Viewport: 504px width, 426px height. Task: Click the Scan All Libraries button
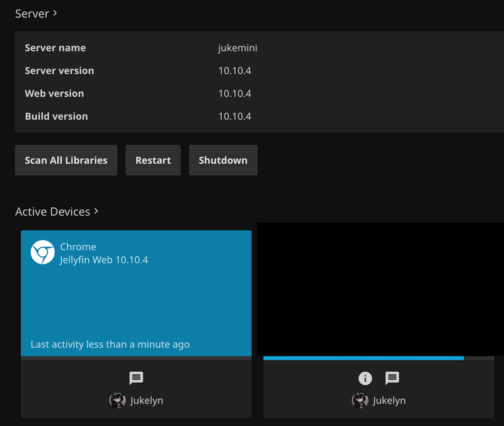click(66, 160)
